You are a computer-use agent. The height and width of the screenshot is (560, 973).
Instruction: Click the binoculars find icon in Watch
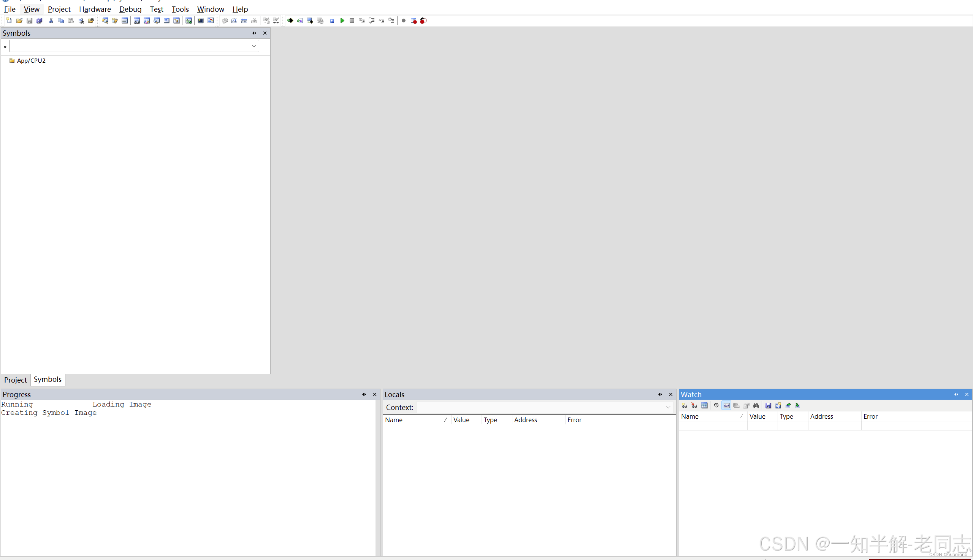pyautogui.click(x=756, y=405)
